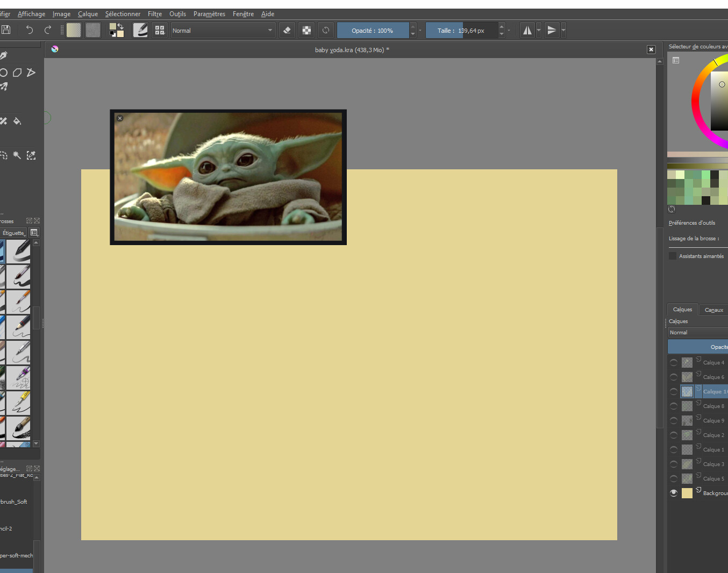This screenshot has width=728, height=573.
Task: Toggle horizontal mirror tool
Action: point(527,30)
